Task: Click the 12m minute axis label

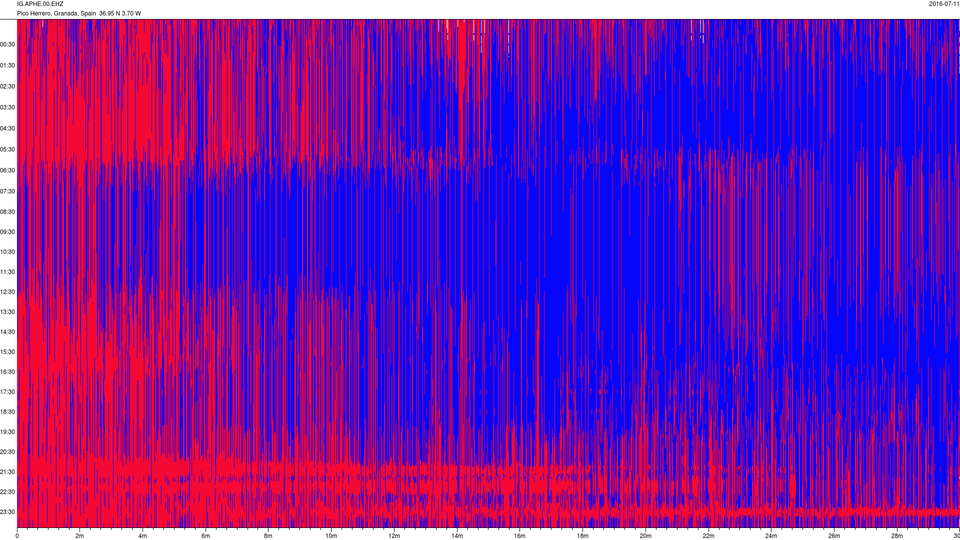Action: pos(394,536)
